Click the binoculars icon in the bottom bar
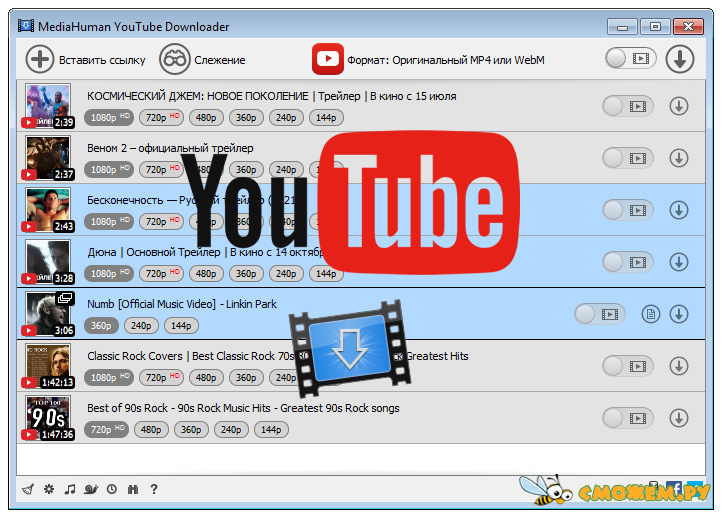Viewport: 721px width, 517px height. tap(133, 489)
